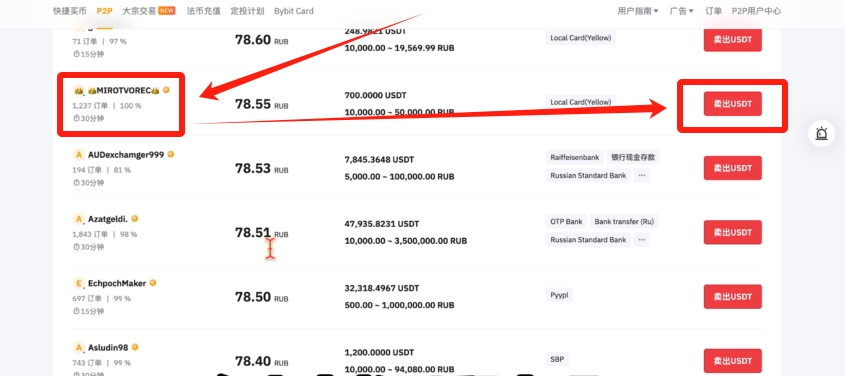Open Asludin98 merchant profile name
The image size is (845, 376).
(x=108, y=347)
